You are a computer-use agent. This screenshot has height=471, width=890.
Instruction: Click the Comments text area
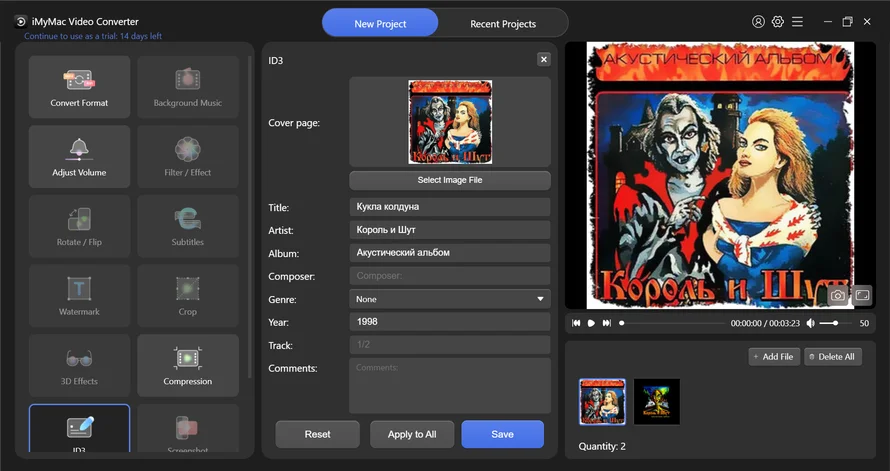pos(450,385)
